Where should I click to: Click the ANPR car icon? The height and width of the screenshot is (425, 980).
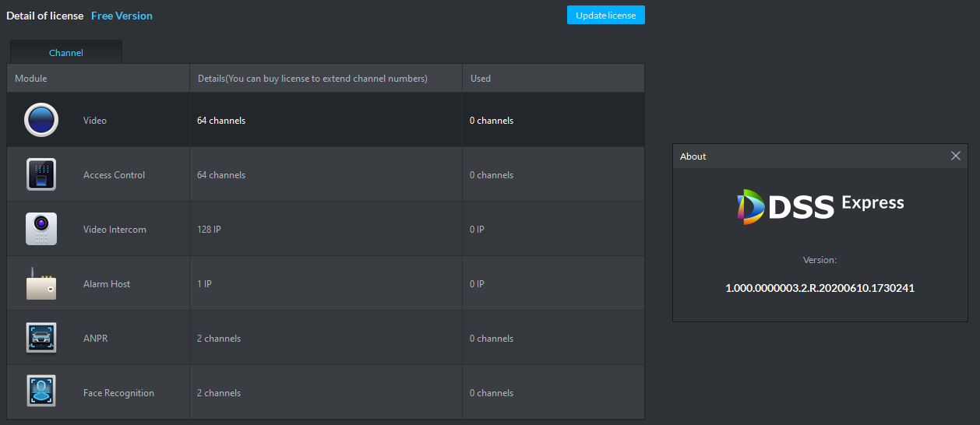[41, 338]
